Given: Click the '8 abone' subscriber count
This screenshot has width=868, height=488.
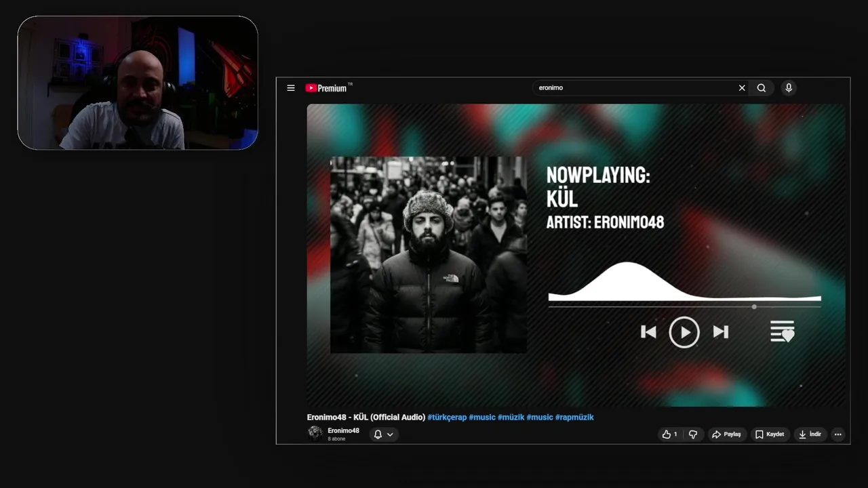Looking at the screenshot, I should 336,439.
